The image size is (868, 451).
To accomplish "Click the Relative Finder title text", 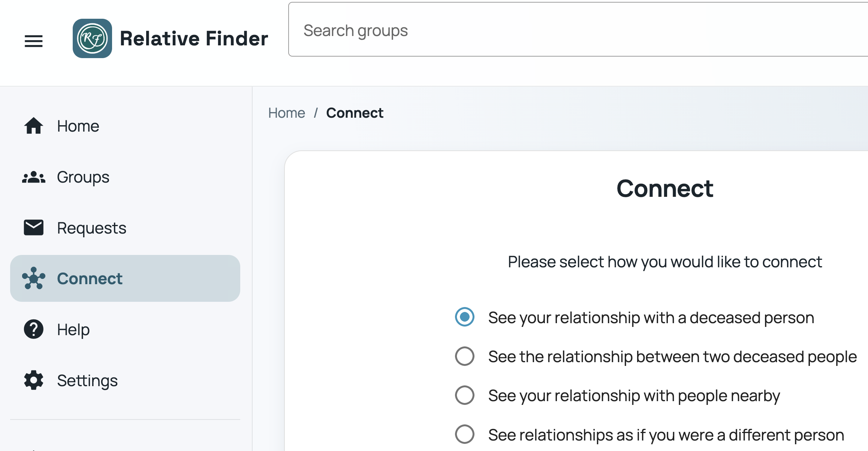I will pyautogui.click(x=194, y=39).
